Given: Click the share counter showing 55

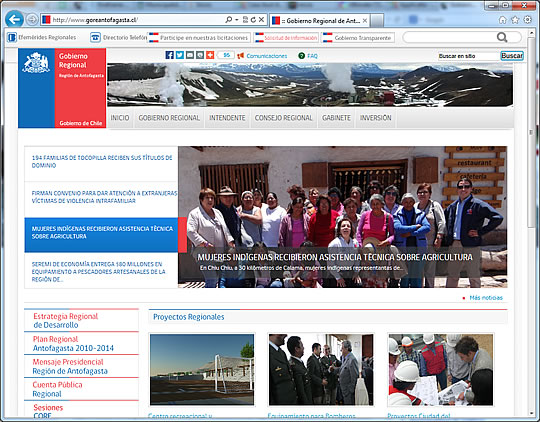Looking at the screenshot, I should tap(226, 55).
